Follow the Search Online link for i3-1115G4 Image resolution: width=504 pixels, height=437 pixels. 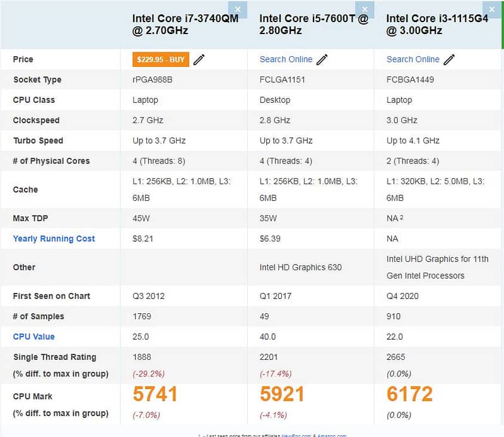[413, 59]
